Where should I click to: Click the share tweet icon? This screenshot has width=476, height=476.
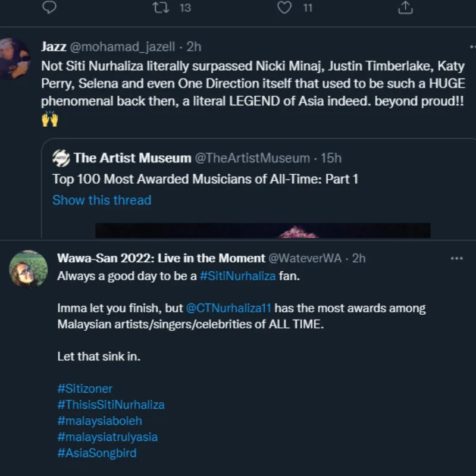click(x=405, y=7)
